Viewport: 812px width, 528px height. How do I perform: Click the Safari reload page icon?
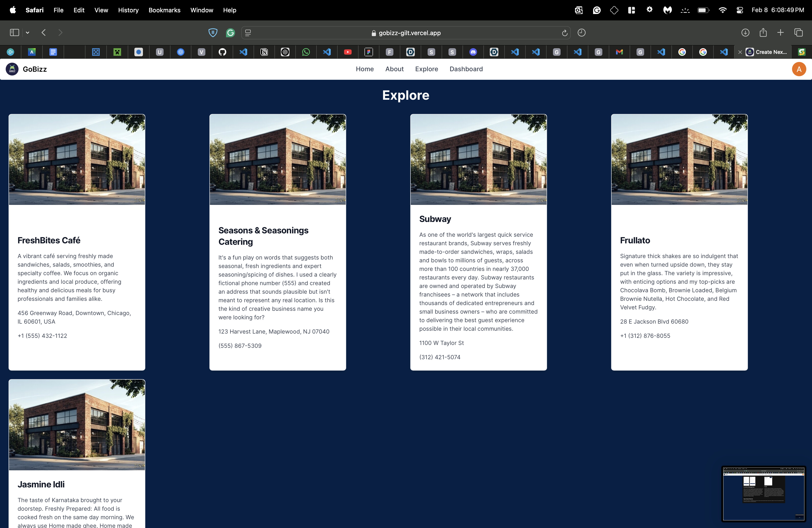564,33
